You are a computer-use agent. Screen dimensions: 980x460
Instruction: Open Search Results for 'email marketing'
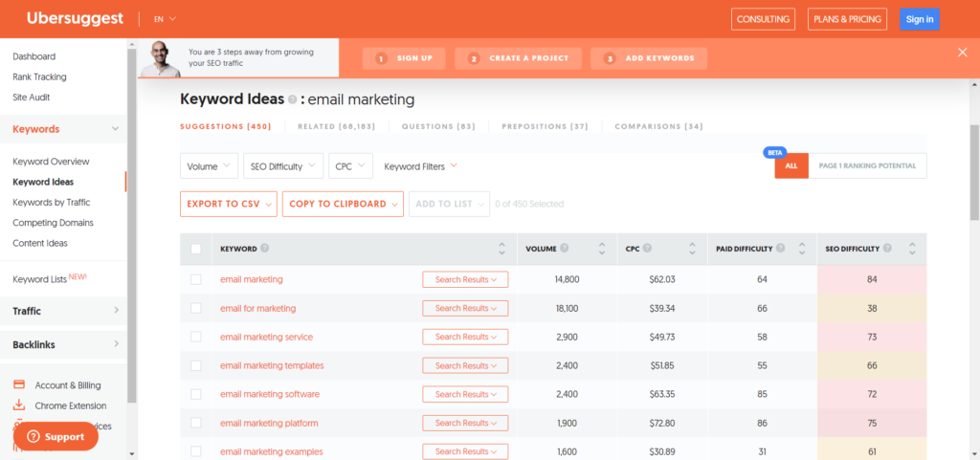[x=466, y=279]
